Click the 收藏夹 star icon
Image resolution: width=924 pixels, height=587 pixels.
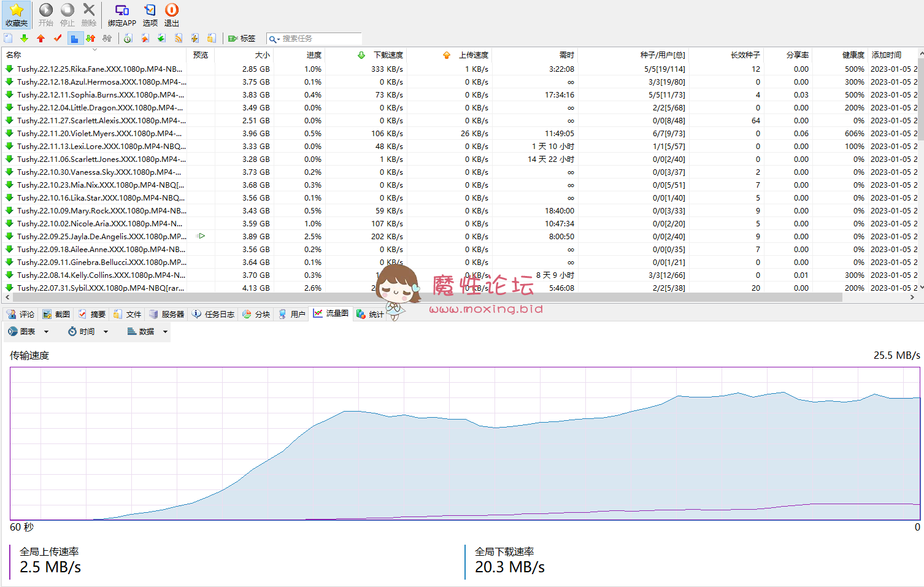point(17,11)
